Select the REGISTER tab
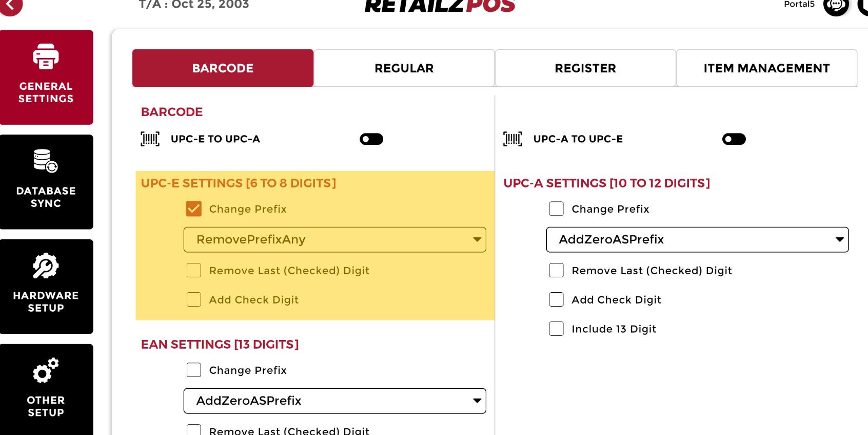The image size is (868, 435). point(585,68)
